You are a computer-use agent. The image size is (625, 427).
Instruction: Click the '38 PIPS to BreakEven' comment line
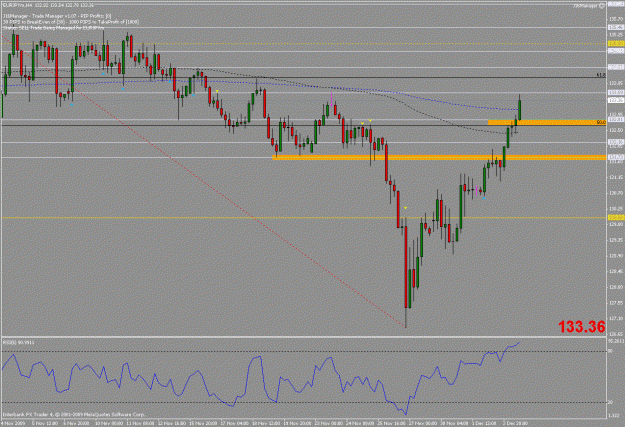(x=71, y=22)
